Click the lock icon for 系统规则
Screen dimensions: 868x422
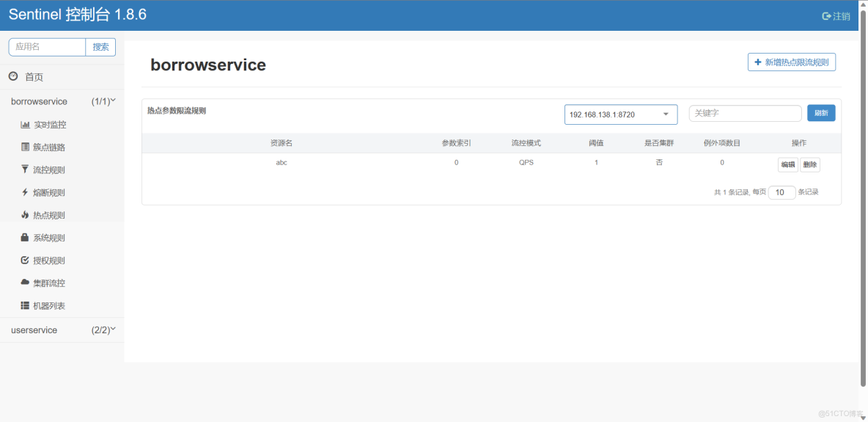click(25, 237)
